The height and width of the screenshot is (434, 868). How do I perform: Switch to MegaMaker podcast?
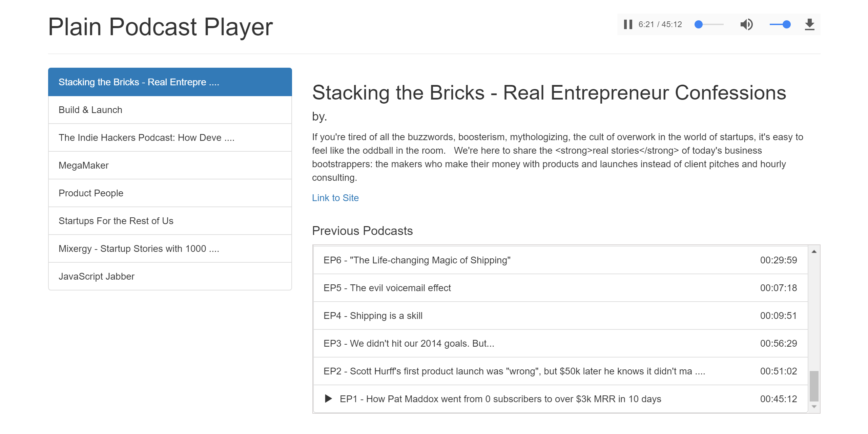(x=170, y=165)
